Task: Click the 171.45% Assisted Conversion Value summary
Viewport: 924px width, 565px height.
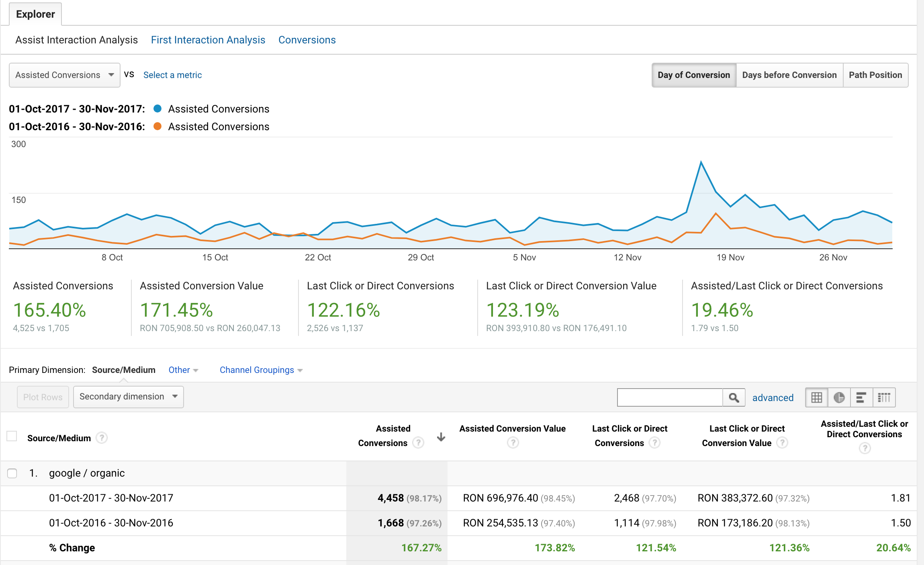Action: (x=176, y=310)
